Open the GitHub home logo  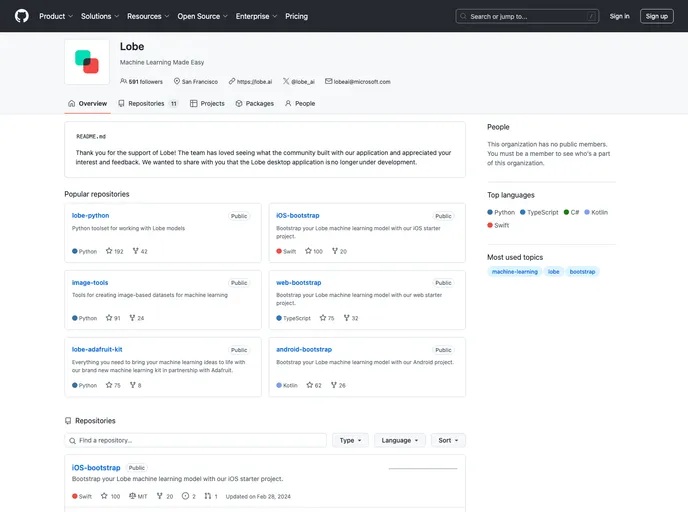coord(22,16)
